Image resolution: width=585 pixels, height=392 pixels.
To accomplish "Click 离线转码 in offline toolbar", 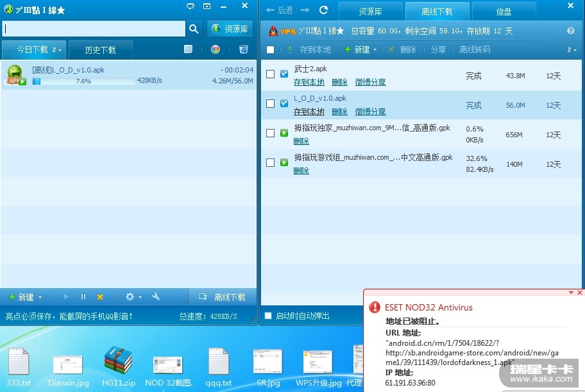I will click(475, 49).
